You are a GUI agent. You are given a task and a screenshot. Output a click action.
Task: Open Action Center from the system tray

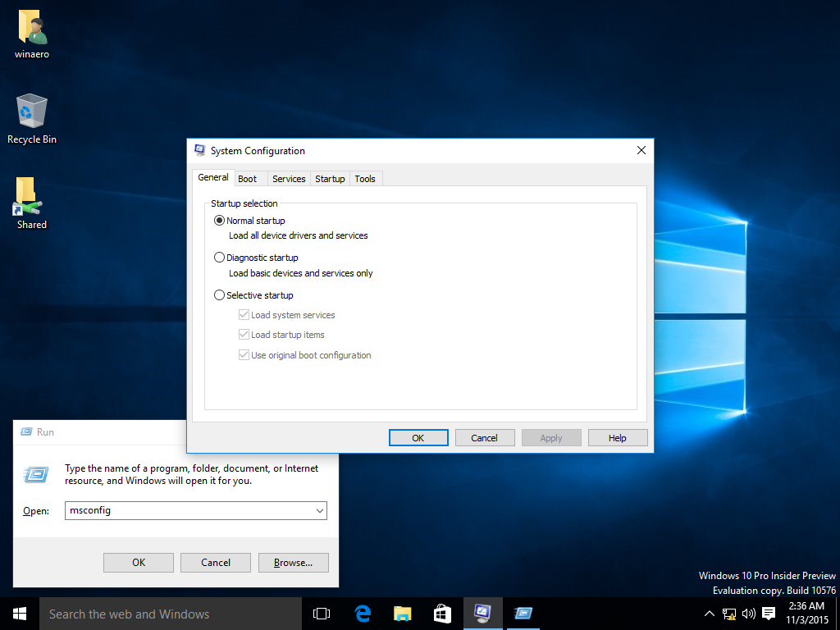(768, 613)
